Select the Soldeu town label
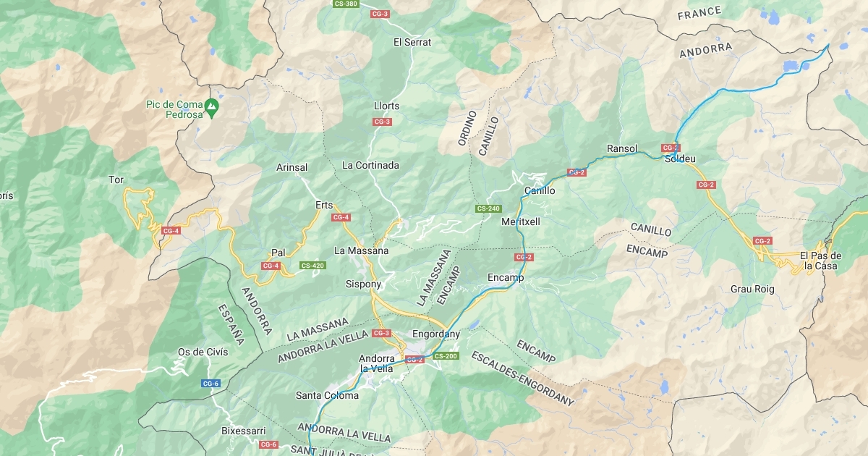 tap(680, 159)
